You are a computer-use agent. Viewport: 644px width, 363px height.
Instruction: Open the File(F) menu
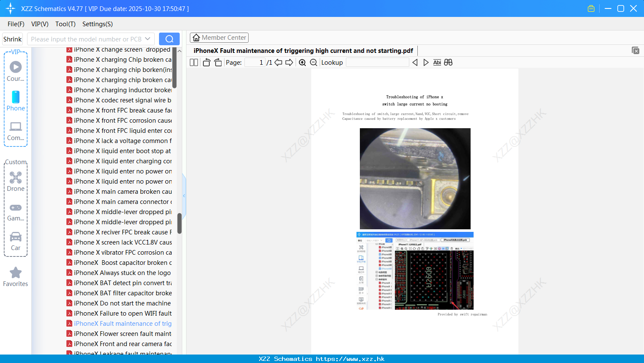pyautogui.click(x=16, y=24)
